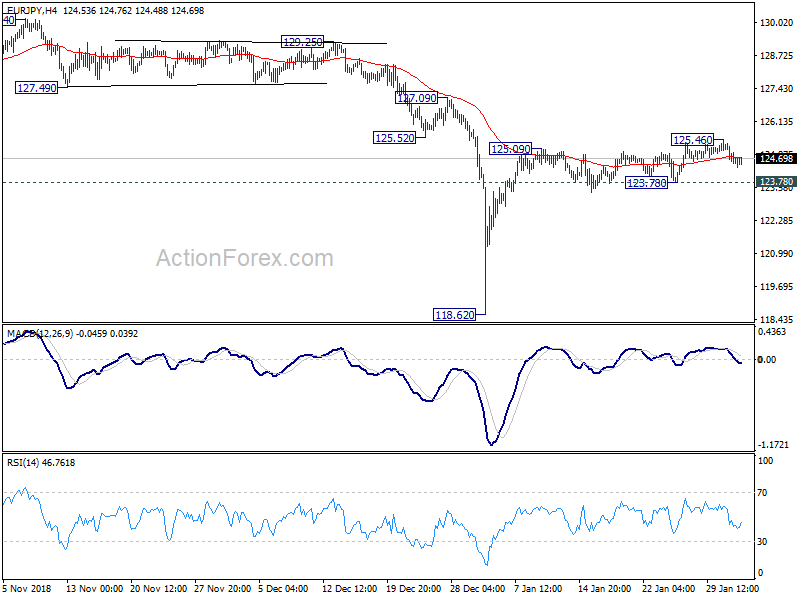Click the 118.620 low price label
Image resolution: width=800 pixels, height=600 pixels.
(x=454, y=315)
